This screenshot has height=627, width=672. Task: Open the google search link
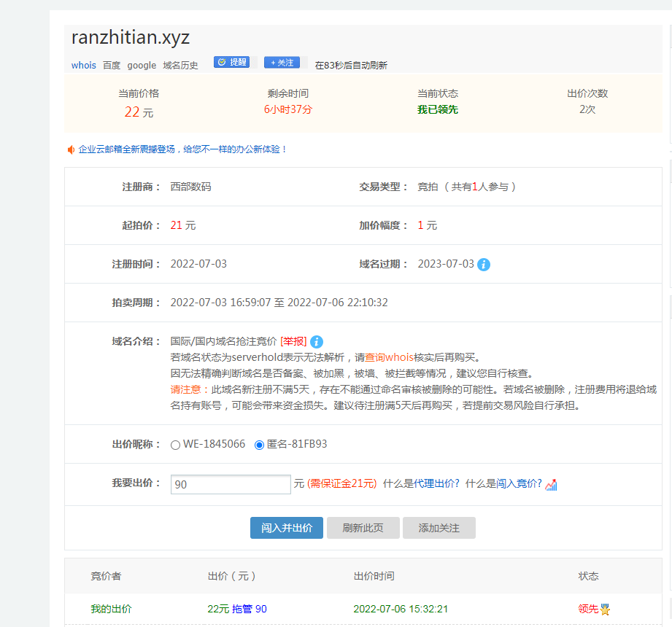(142, 65)
